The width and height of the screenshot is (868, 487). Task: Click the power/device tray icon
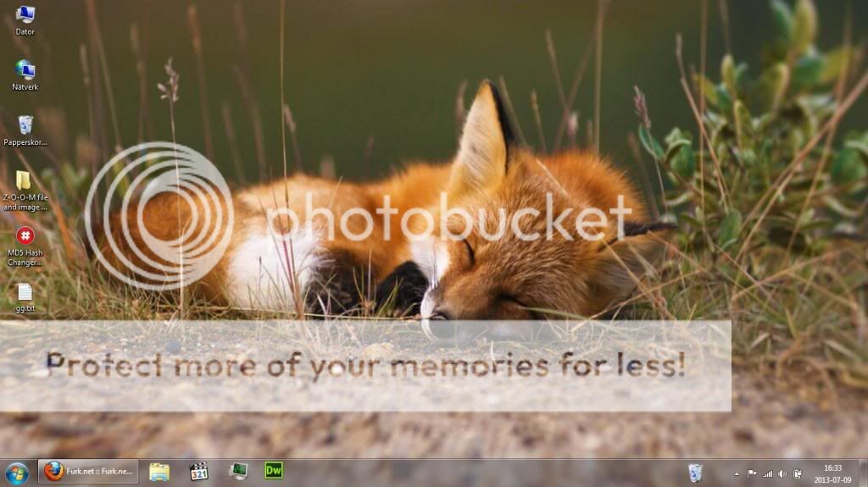(798, 473)
